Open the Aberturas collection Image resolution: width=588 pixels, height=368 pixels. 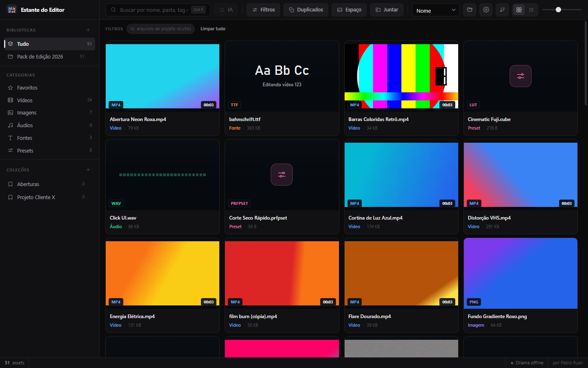click(50, 184)
